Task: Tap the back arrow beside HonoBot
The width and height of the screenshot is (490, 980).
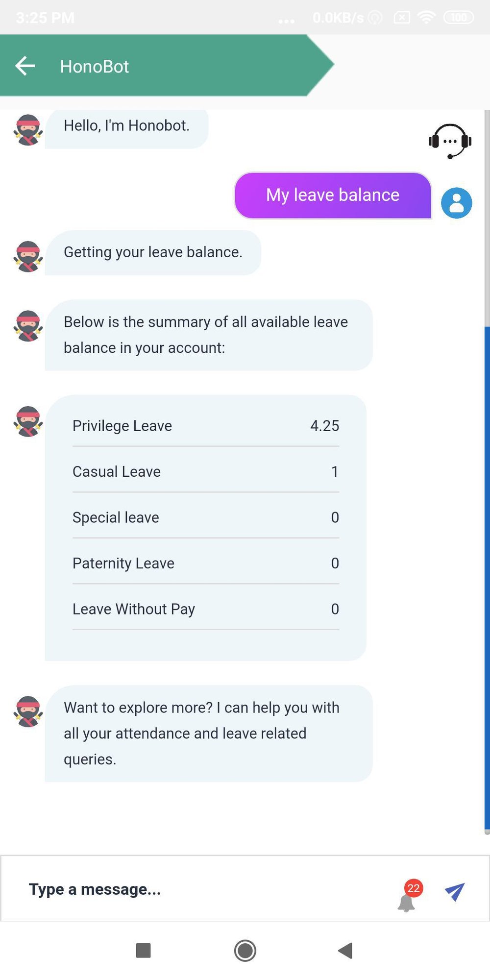Action: [x=25, y=66]
